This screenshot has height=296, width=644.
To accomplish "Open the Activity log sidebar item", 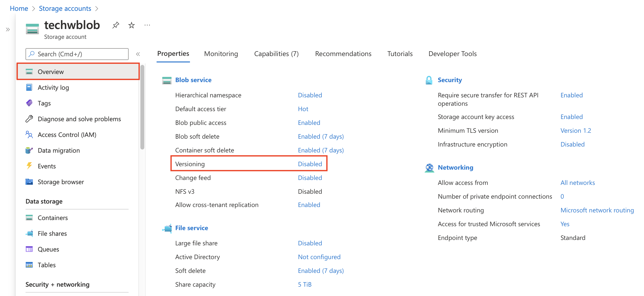I will click(53, 87).
